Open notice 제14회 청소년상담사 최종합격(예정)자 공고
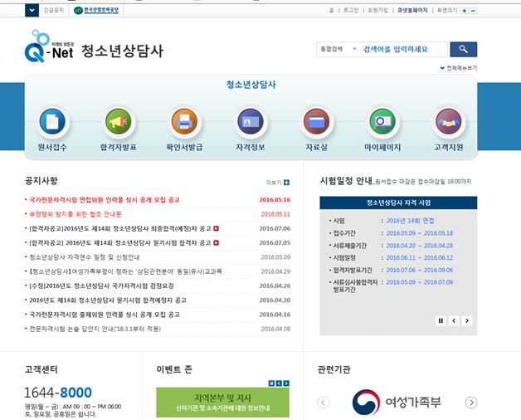The width and height of the screenshot is (521, 420). (x=120, y=228)
